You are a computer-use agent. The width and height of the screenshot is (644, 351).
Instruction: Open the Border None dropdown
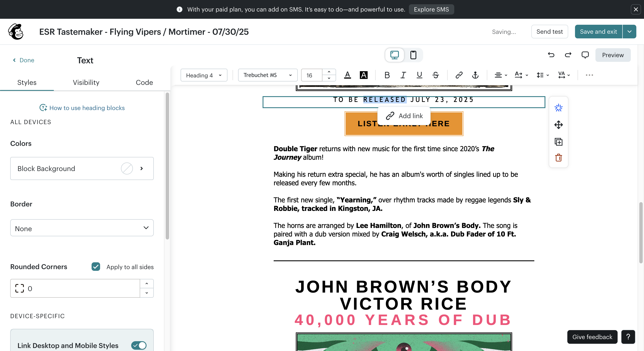(82, 228)
